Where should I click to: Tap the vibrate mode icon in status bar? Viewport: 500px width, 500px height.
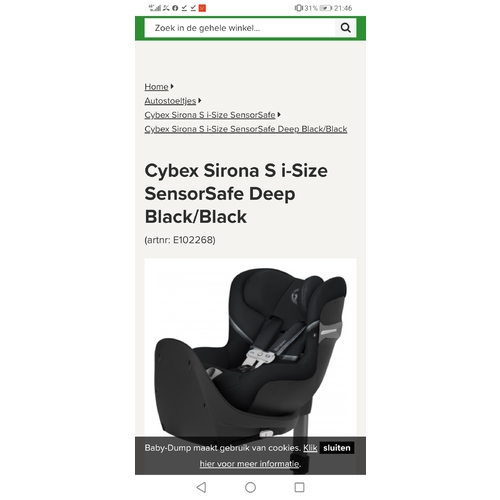coord(299,8)
